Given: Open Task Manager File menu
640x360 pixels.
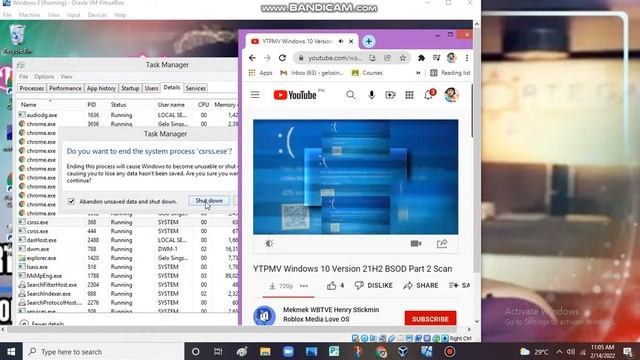Looking at the screenshot, I should [x=24, y=76].
